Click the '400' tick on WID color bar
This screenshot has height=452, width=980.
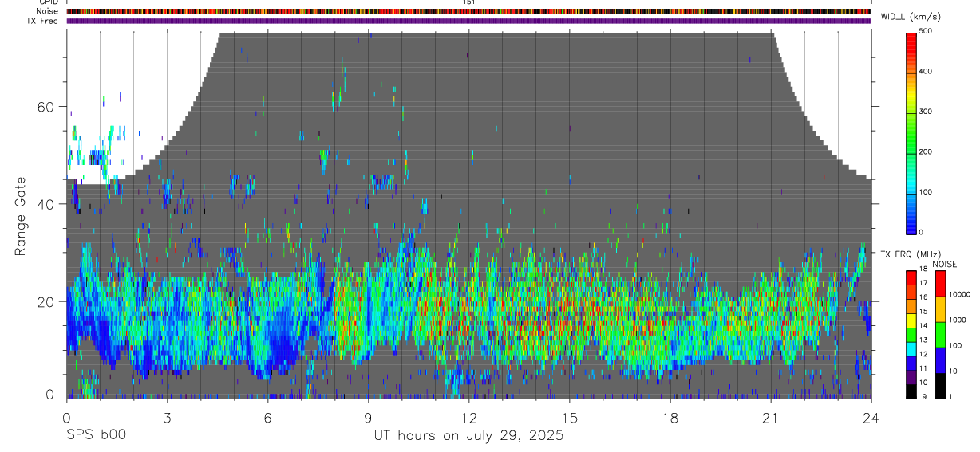click(926, 71)
